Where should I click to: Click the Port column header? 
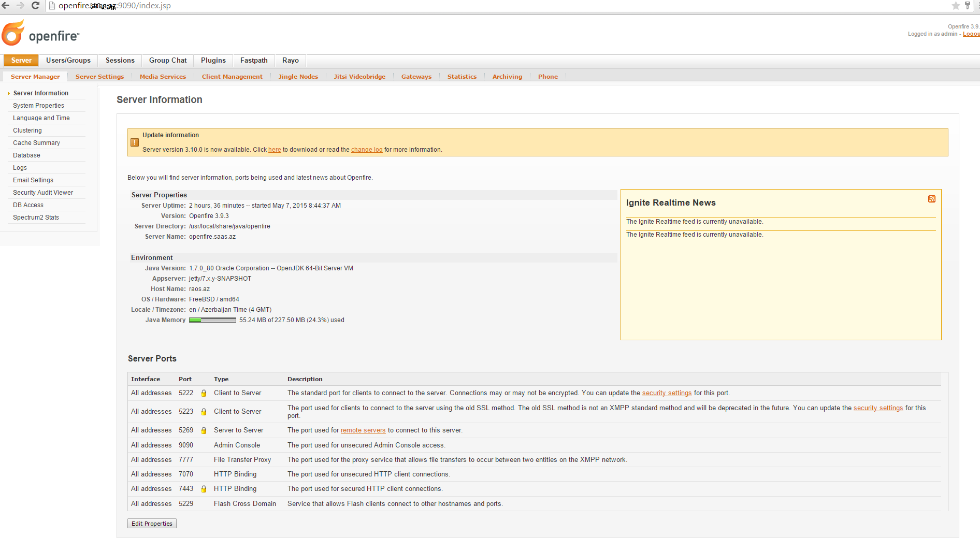185,379
